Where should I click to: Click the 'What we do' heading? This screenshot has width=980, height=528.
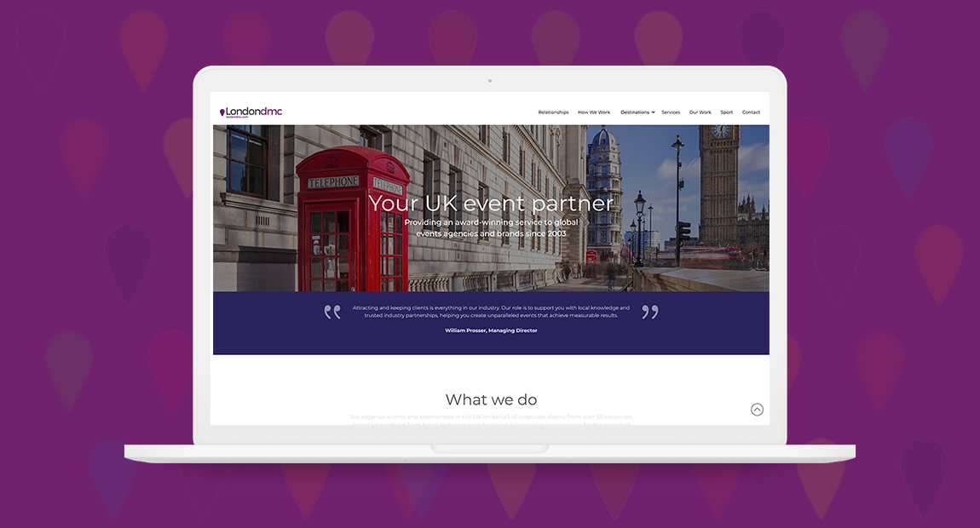click(491, 399)
